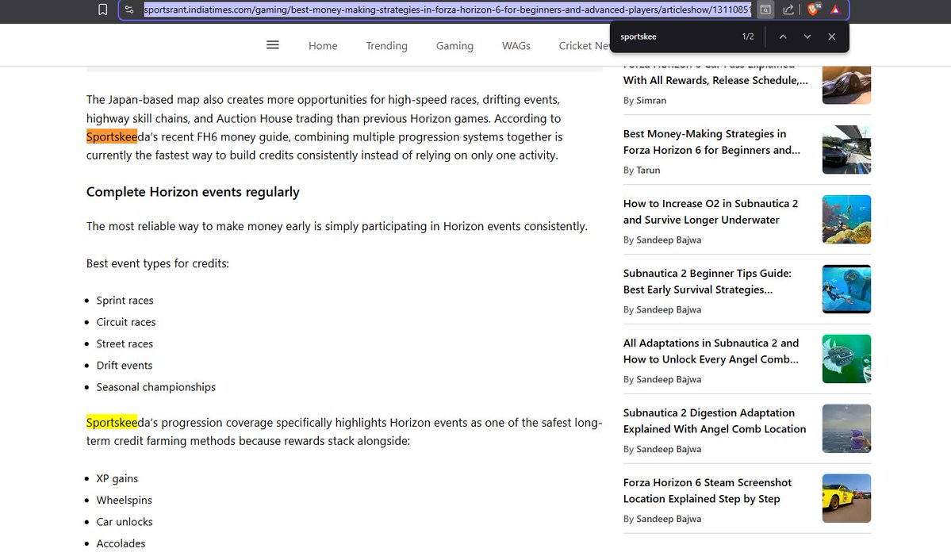Screen dimensions: 951x560
Task: Click thumbnail of Steam Screenshot Location article
Action: [x=846, y=499]
